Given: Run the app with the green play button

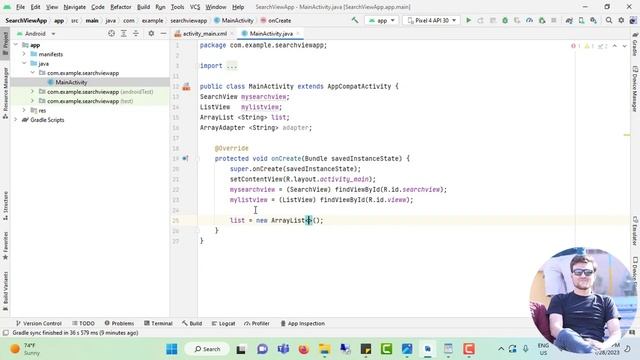Looking at the screenshot, I should point(469,20).
